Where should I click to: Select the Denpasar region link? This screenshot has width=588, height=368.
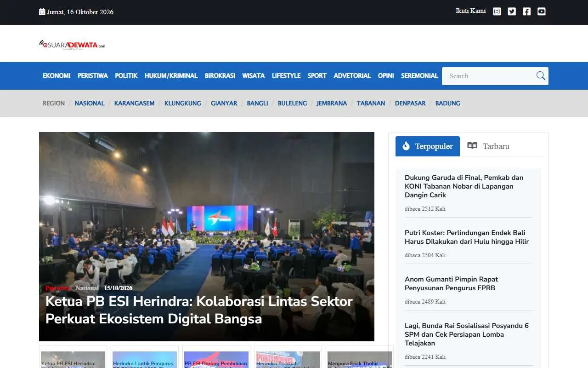click(x=410, y=103)
